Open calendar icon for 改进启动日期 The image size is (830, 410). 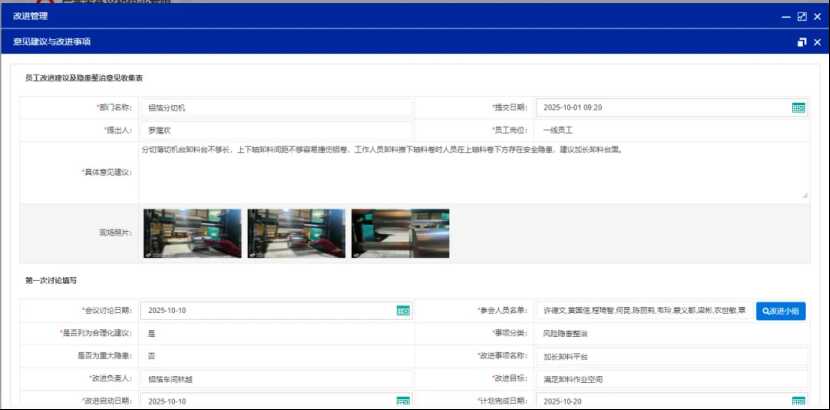402,401
